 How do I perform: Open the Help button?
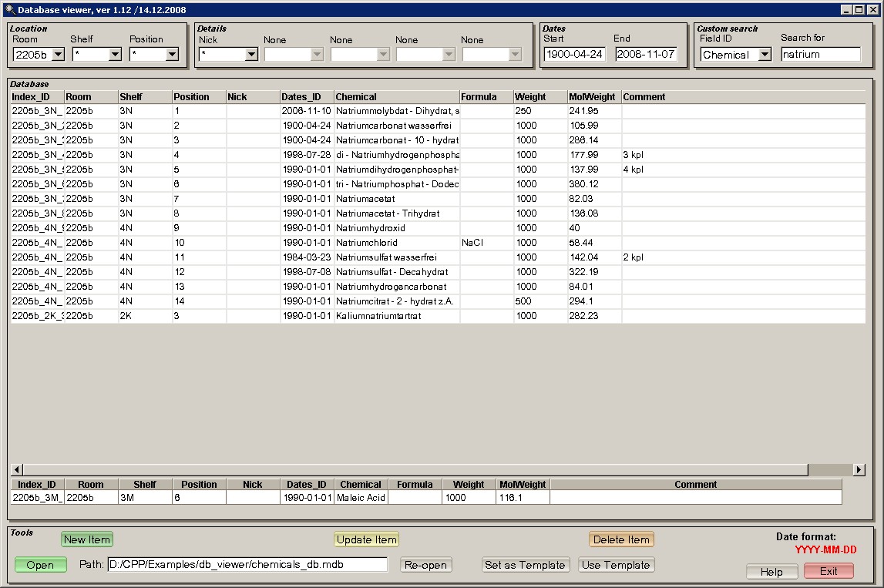(771, 572)
